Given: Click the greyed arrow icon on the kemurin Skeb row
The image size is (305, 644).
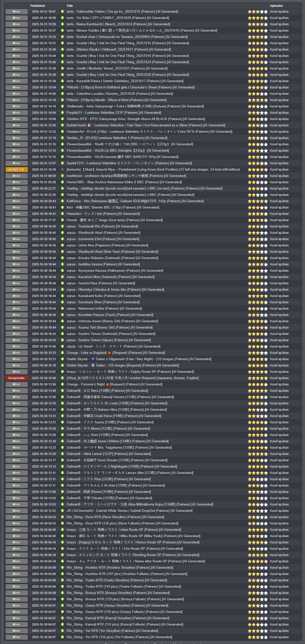Looking at the screenshot, I should 62,170.
